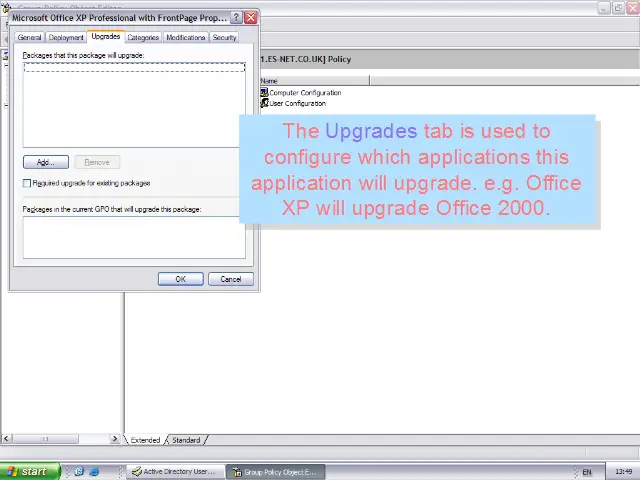Open the Deployment tab

click(66, 38)
